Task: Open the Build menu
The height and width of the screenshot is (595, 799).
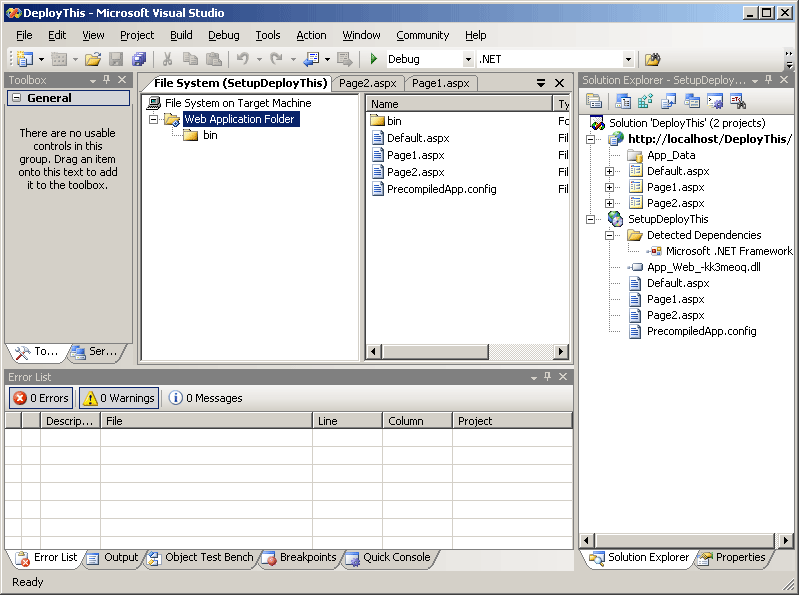Action: point(181,35)
